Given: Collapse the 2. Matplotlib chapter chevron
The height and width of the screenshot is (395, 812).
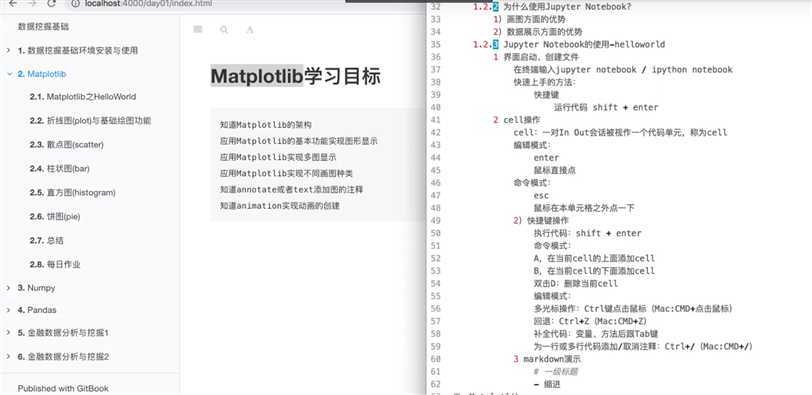Looking at the screenshot, I should (x=9, y=74).
